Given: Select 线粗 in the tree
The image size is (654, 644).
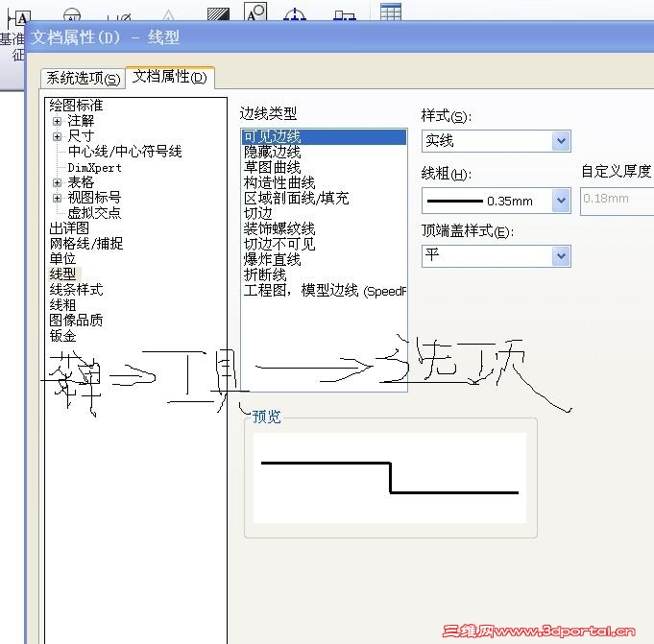Looking at the screenshot, I should 62,305.
